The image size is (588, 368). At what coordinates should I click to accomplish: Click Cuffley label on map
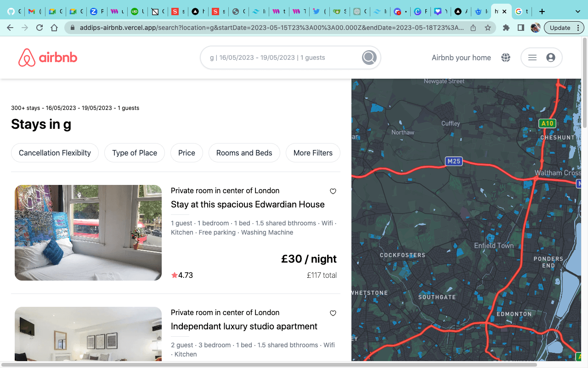(451, 123)
